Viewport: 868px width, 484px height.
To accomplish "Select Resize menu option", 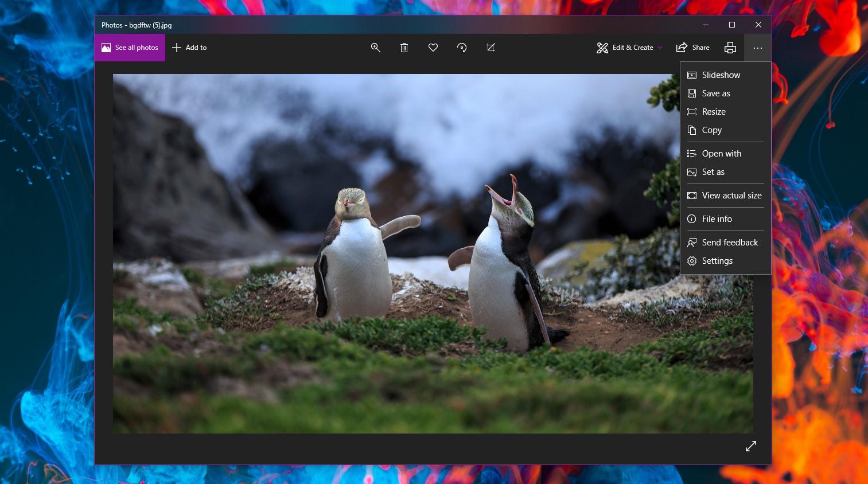I will [x=726, y=112].
